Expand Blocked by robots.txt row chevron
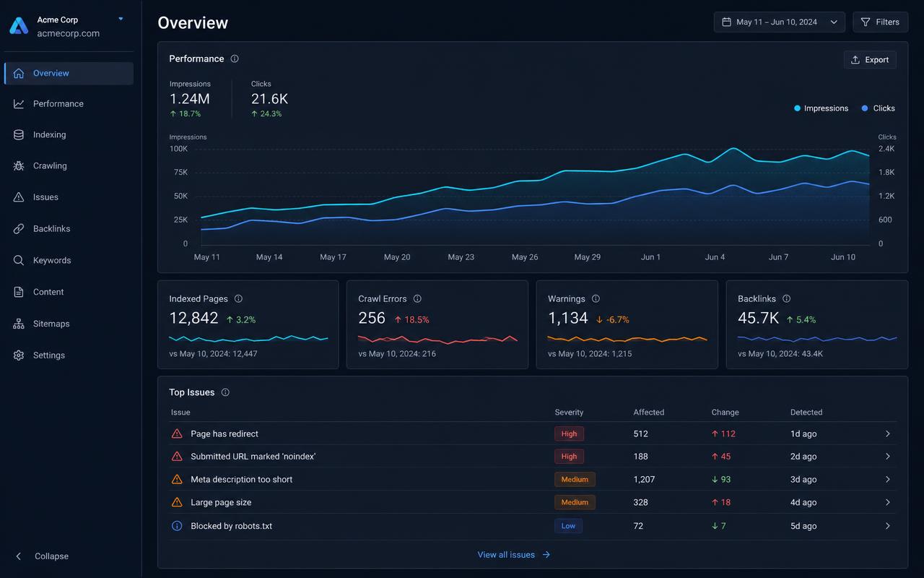The width and height of the screenshot is (924, 578). [x=888, y=526]
